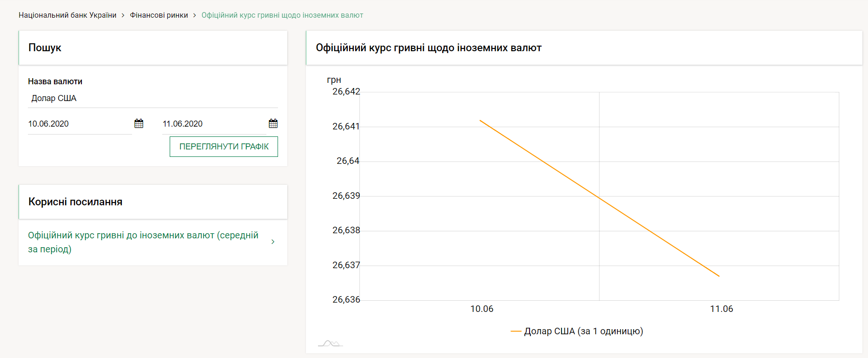Click the Назва валюти field label
Screen dimensions: 868x358
[55, 81]
